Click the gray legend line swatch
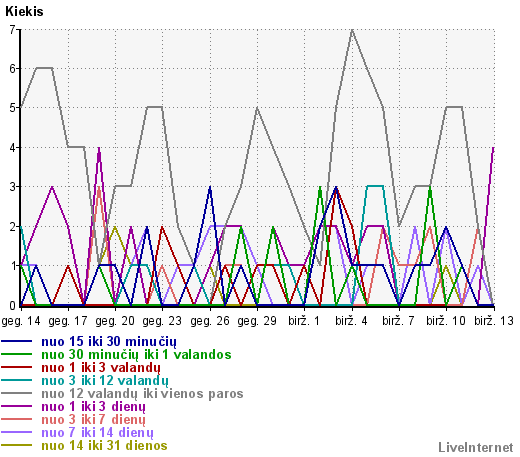Image resolution: width=520 pixels, height=457 pixels. [x=17, y=393]
